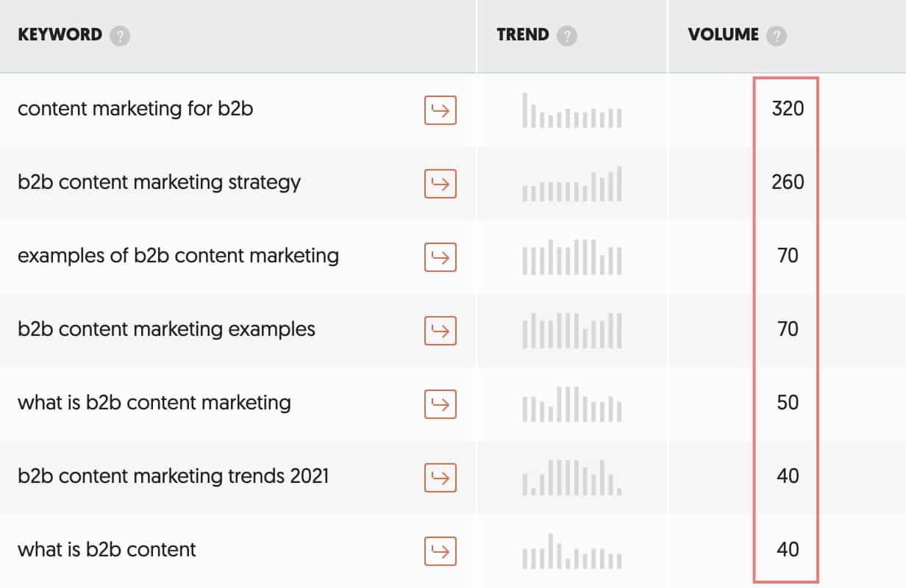Show help tooltip next to VOLUME header
Image resolution: width=906 pixels, height=588 pixels.
click(x=777, y=36)
